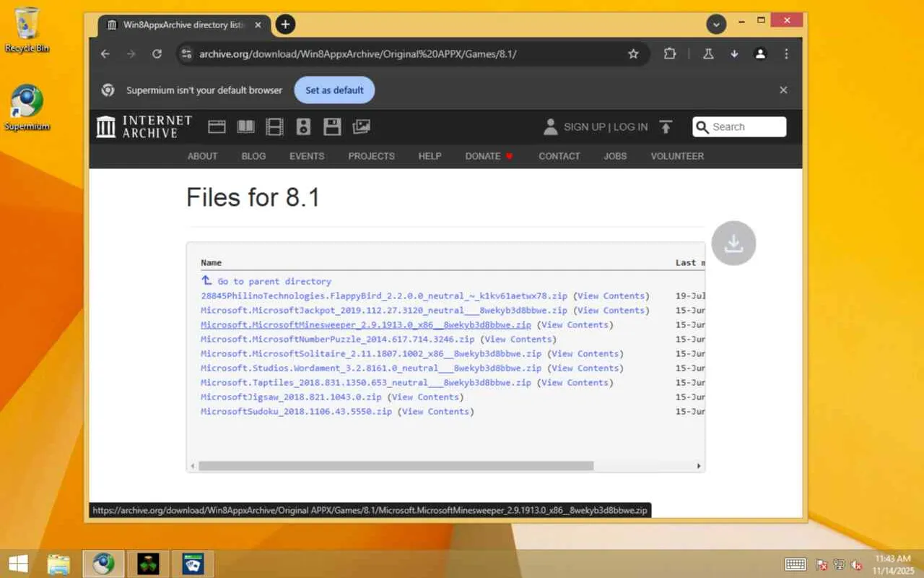View site information icon in address bar
Screen dimensions: 924x578
(186, 54)
